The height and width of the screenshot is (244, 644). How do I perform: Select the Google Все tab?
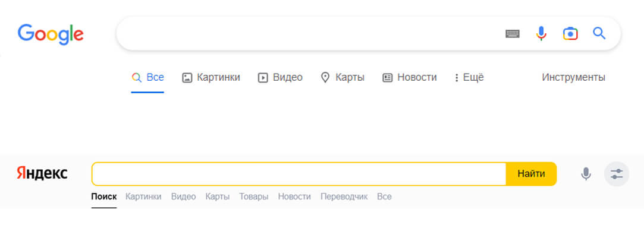click(147, 77)
